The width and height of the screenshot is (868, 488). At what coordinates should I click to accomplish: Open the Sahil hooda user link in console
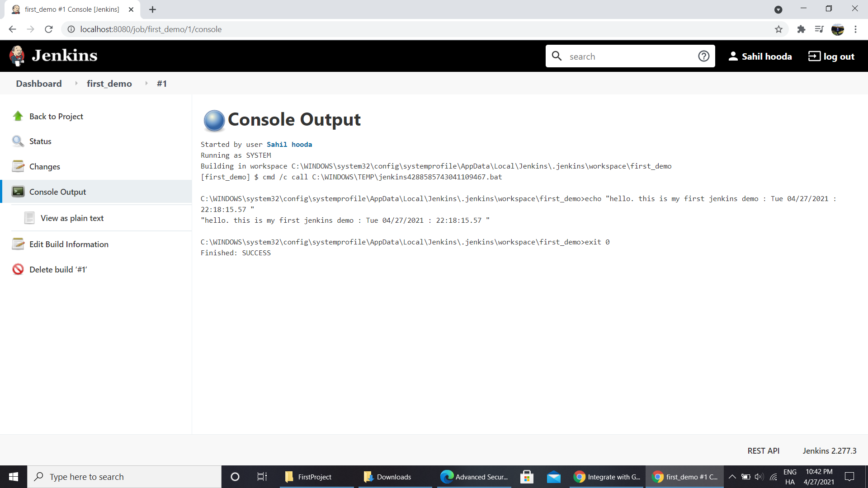click(289, 145)
